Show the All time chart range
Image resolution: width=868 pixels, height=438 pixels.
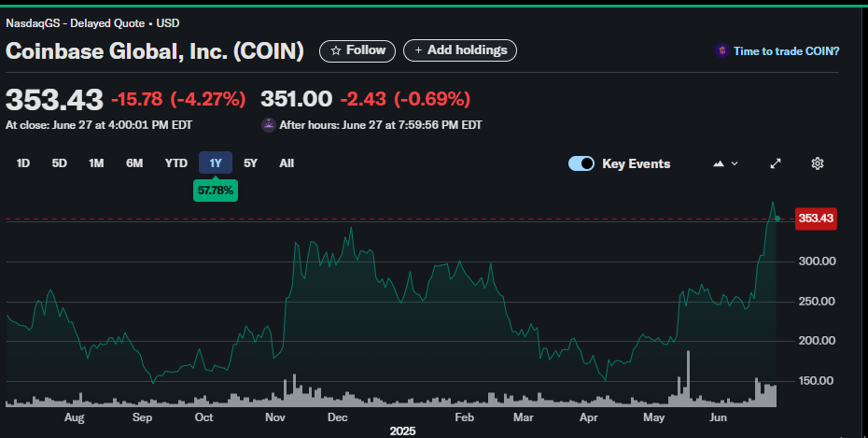click(x=287, y=163)
